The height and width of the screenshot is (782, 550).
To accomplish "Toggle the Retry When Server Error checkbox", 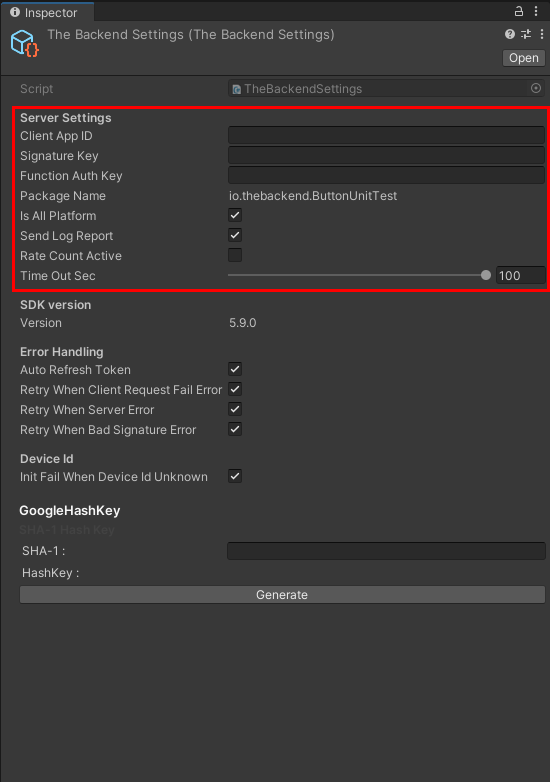I will 235,409.
